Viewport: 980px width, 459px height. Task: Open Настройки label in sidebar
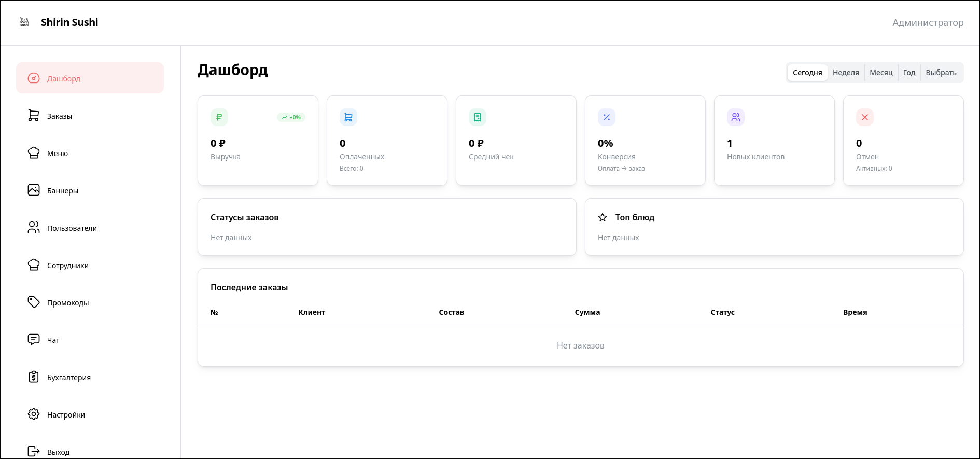click(66, 415)
